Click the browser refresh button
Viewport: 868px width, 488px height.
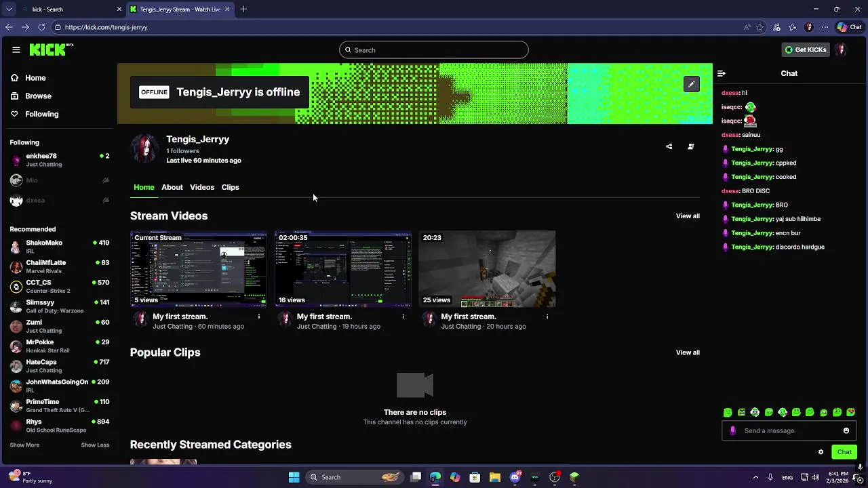point(41,27)
